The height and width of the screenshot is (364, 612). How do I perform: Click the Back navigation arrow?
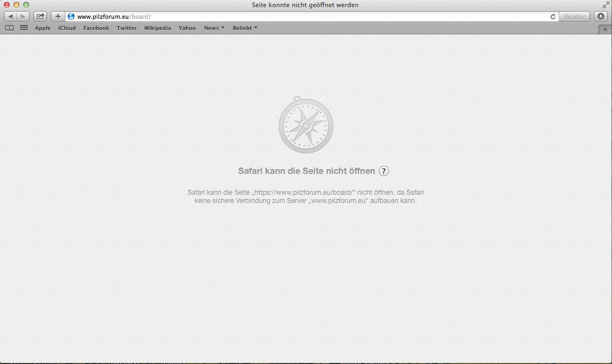[11, 16]
